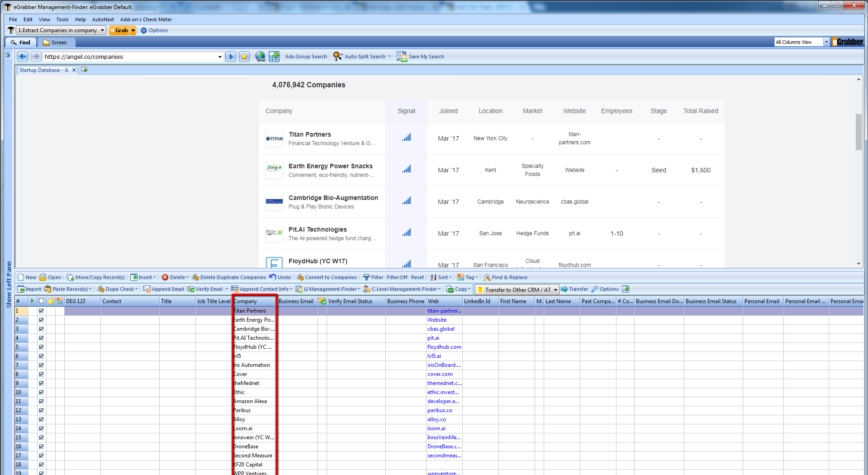The image size is (868, 475).
Task: Click the colored grid icon in header row
Action: click(x=60, y=301)
